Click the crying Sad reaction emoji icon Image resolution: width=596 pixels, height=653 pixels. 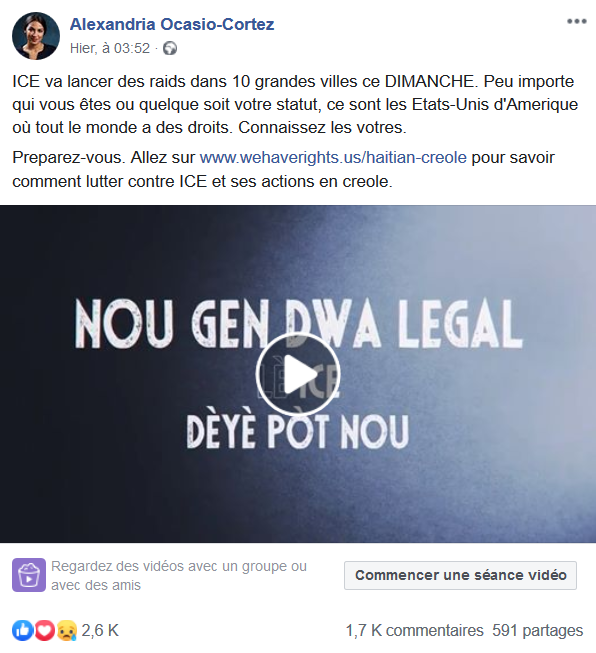coord(67,631)
